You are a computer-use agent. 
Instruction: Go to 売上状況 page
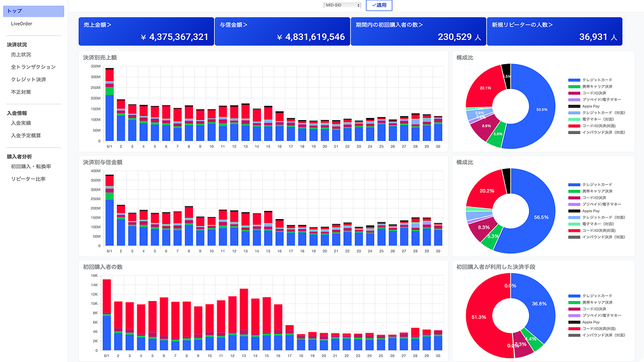(21, 55)
